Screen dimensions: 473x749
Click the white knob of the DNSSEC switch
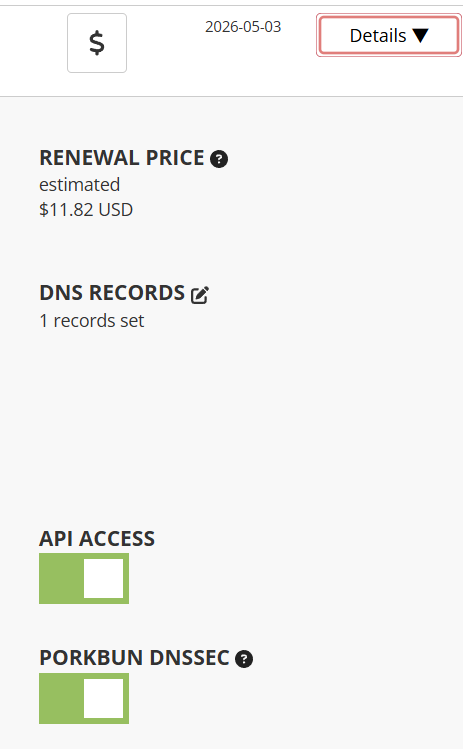point(104,698)
